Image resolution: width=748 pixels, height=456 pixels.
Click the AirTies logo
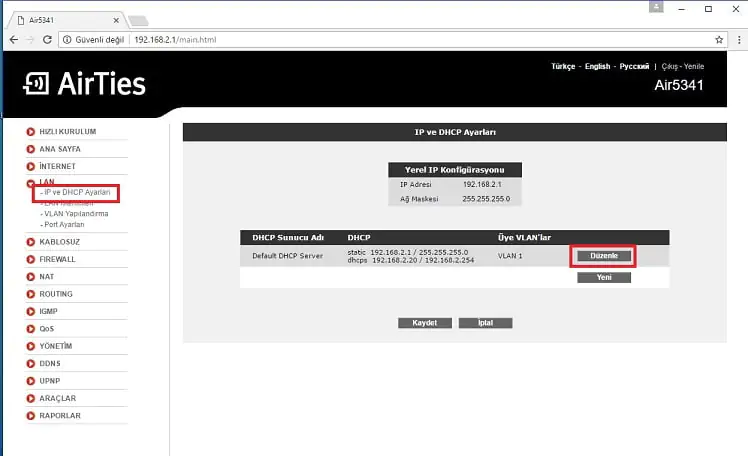[x=84, y=83]
